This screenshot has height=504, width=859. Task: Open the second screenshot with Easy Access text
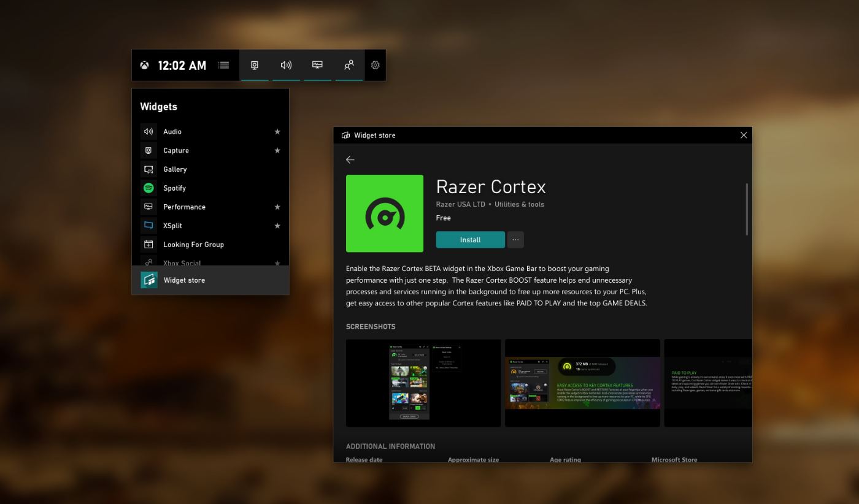(582, 383)
